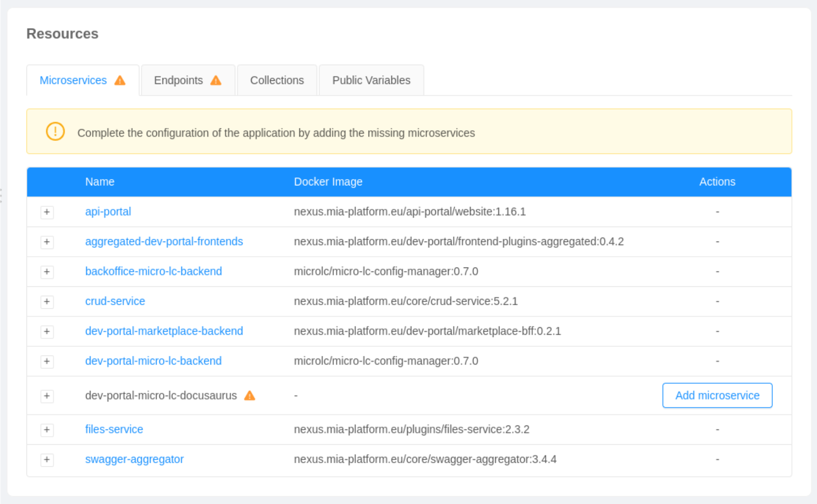
Task: Open the swagger-aggregator microservice link
Action: (x=134, y=459)
